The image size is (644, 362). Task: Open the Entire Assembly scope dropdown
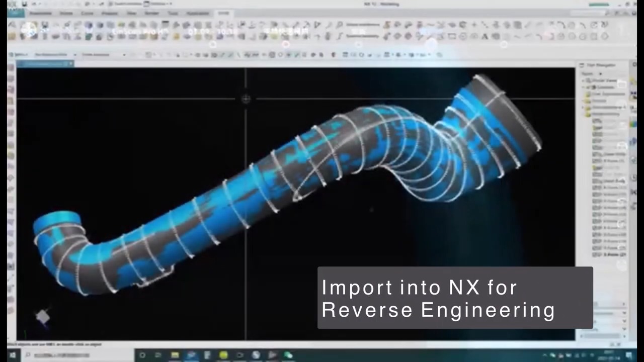[x=103, y=55]
